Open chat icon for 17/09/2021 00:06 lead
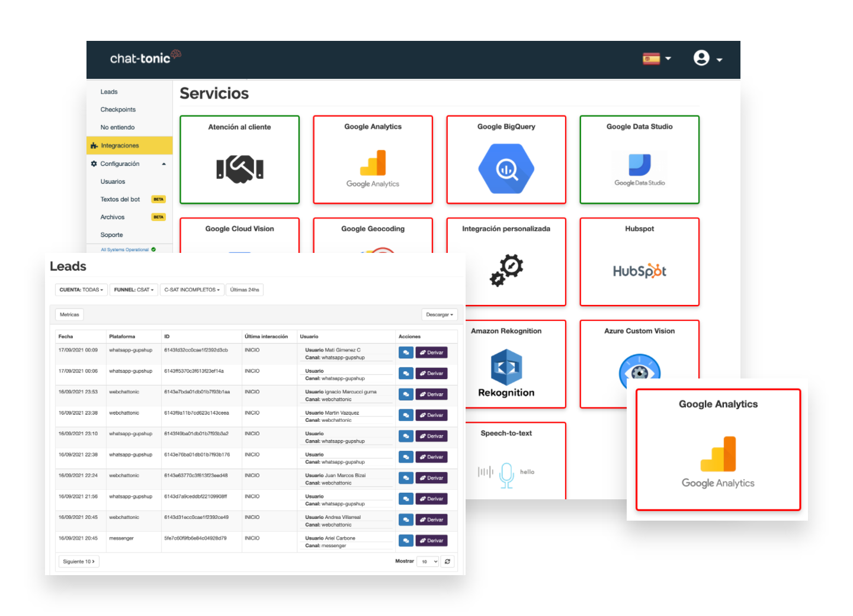This screenshot has width=853, height=616. click(x=406, y=373)
